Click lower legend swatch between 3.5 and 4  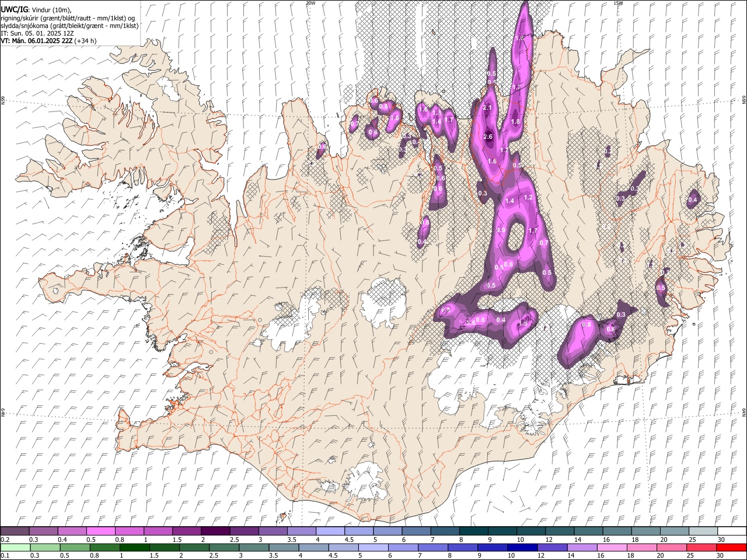pos(284,548)
